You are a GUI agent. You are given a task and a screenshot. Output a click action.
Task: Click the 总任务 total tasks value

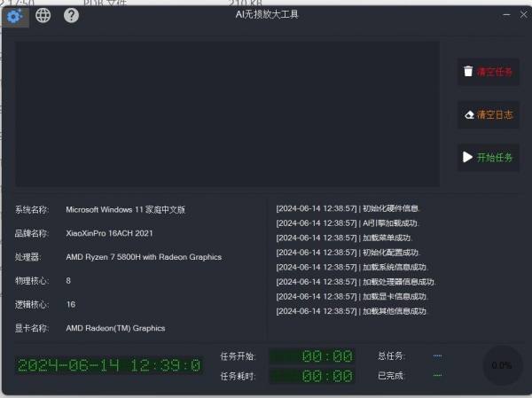(x=437, y=355)
